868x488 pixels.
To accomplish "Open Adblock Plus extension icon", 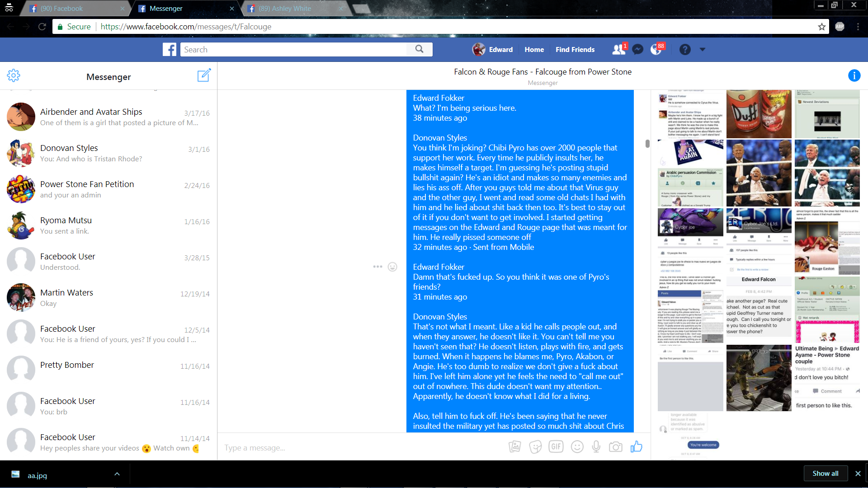I will point(840,27).
